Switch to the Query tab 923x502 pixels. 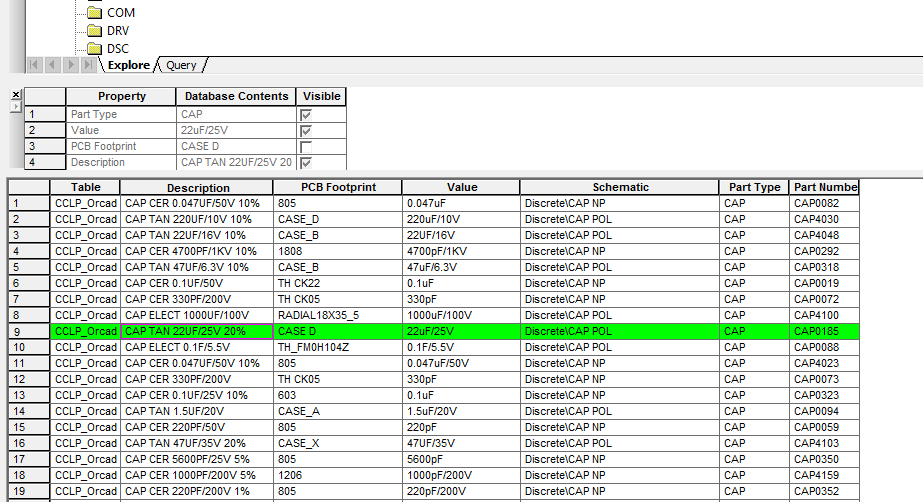[181, 65]
